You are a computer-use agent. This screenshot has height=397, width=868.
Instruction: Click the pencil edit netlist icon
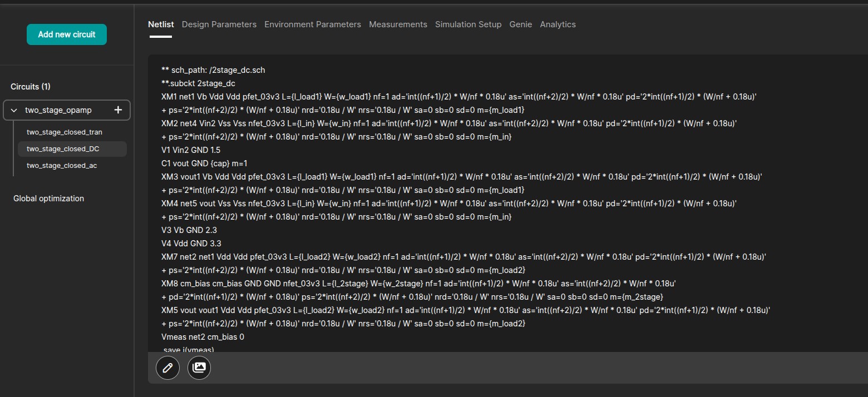pyautogui.click(x=167, y=368)
